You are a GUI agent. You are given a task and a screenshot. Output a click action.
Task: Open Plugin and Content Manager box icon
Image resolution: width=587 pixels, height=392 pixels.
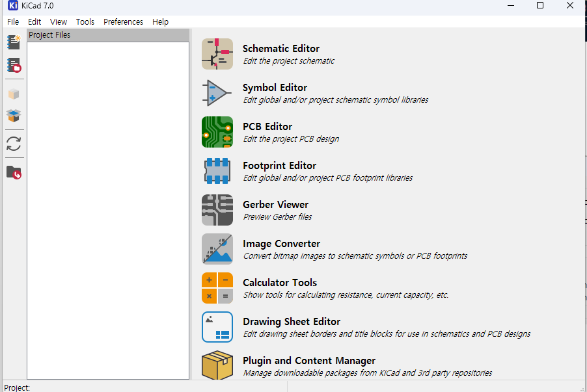tap(217, 365)
